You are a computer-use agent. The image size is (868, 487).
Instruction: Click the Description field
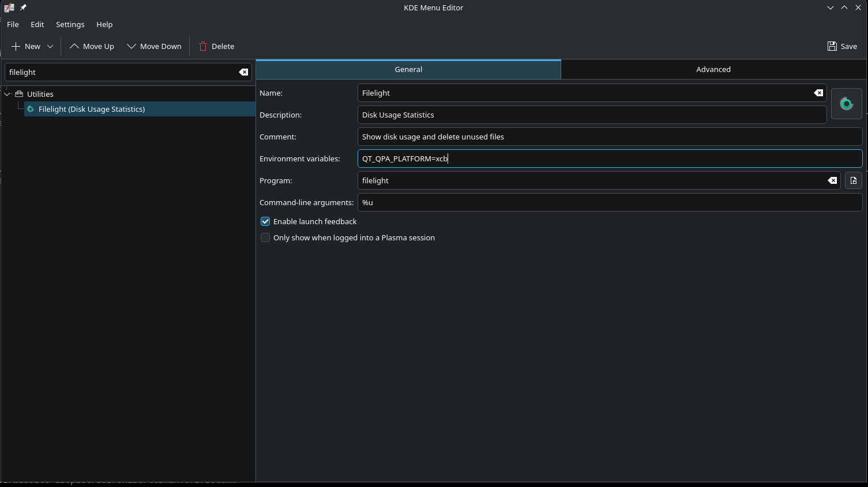pyautogui.click(x=592, y=115)
